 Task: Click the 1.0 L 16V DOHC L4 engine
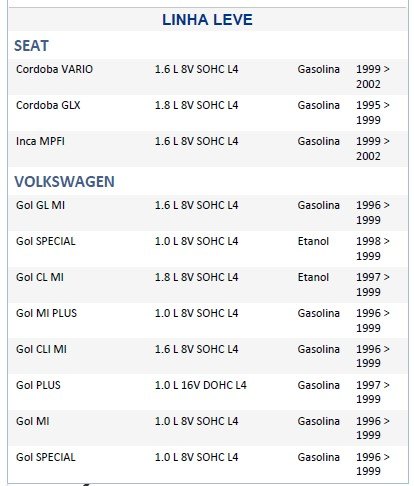click(201, 385)
